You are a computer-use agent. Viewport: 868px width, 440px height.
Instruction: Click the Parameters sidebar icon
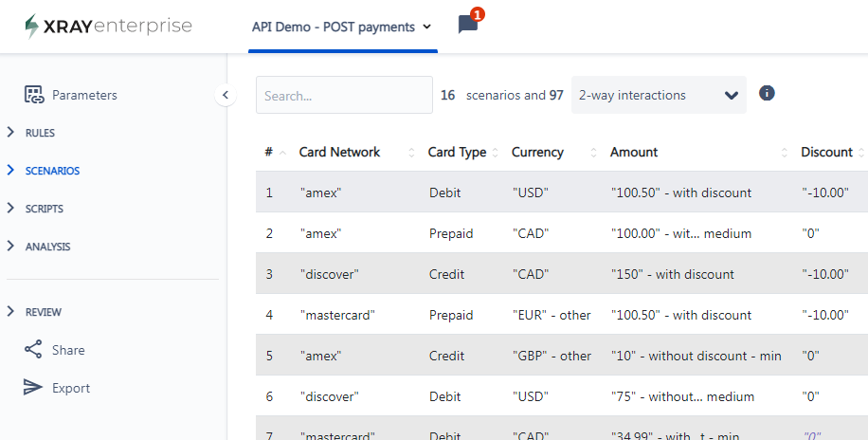34,95
